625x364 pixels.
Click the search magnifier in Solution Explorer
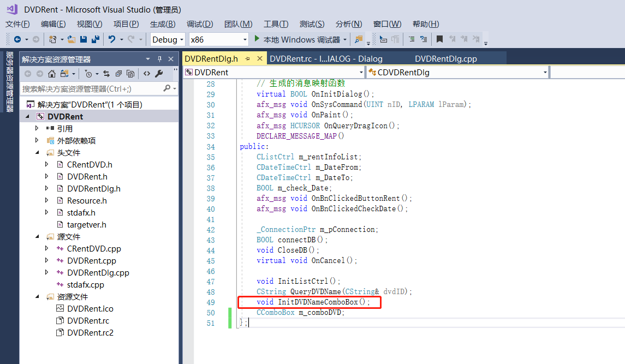(167, 88)
